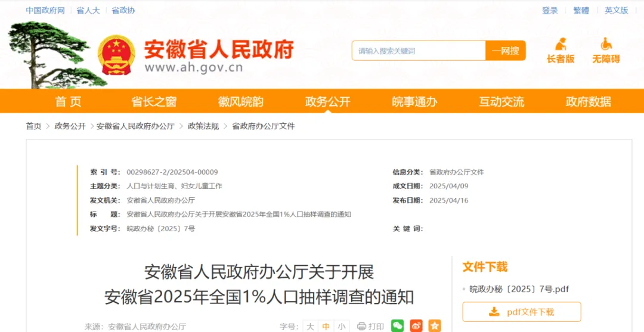Click 政策法规 in the breadcrumb

tap(203, 126)
